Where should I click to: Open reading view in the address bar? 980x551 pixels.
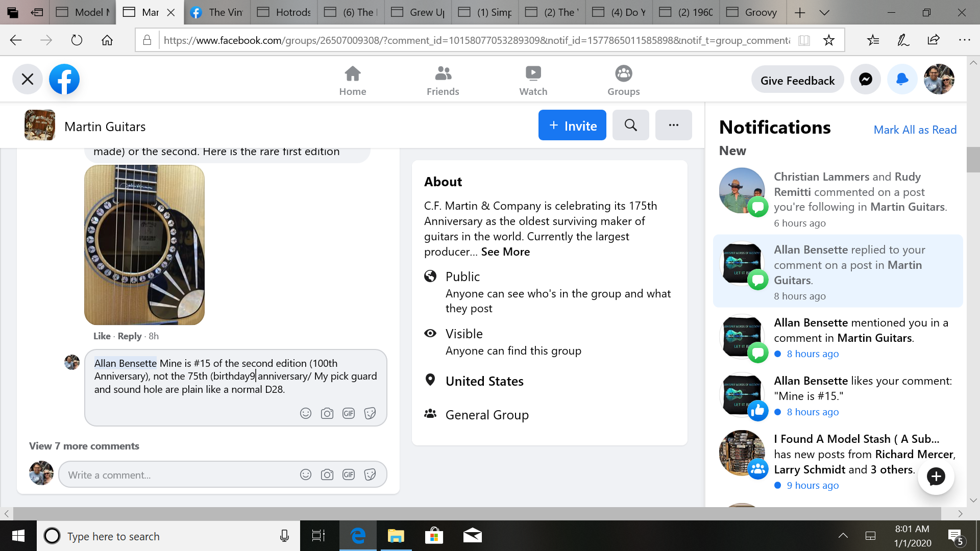[x=804, y=40]
